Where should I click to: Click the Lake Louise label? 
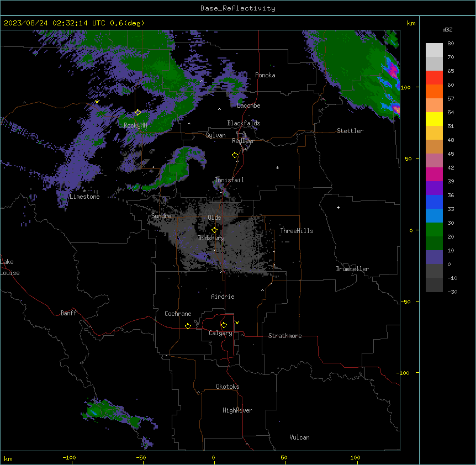(x=10, y=267)
